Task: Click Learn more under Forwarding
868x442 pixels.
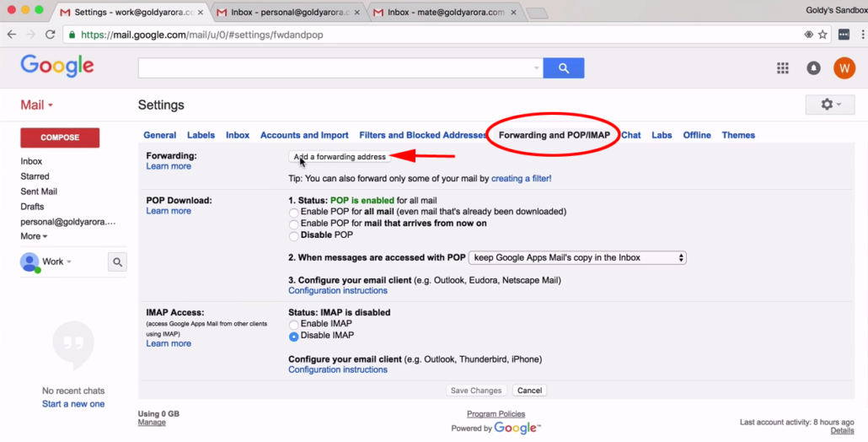Action: (169, 166)
